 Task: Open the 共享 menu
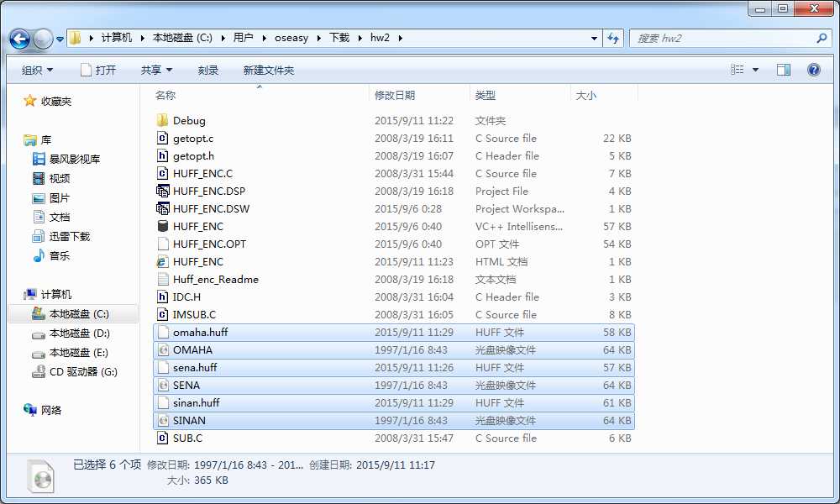click(x=156, y=70)
